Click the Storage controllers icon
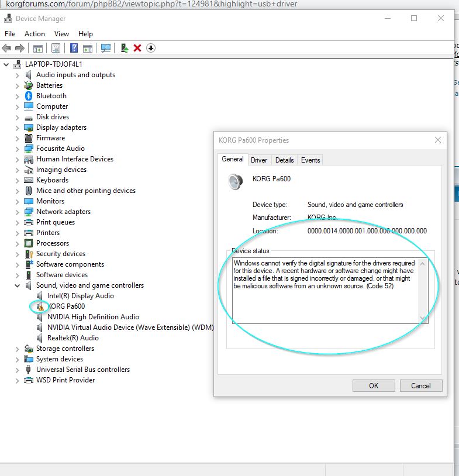Image resolution: width=459 pixels, height=476 pixels. 29,349
